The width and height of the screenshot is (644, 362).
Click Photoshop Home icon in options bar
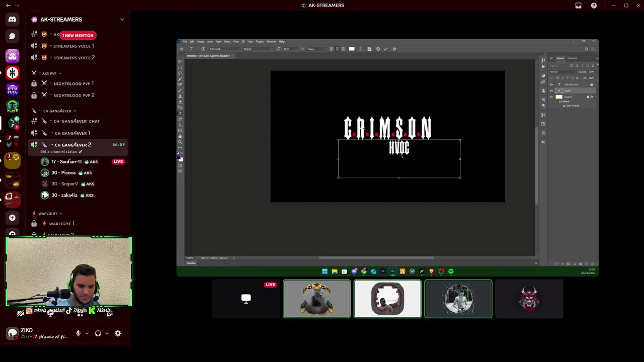coord(182,49)
